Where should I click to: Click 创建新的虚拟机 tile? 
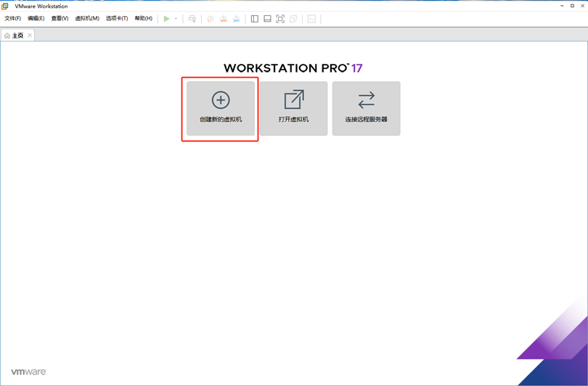221,109
